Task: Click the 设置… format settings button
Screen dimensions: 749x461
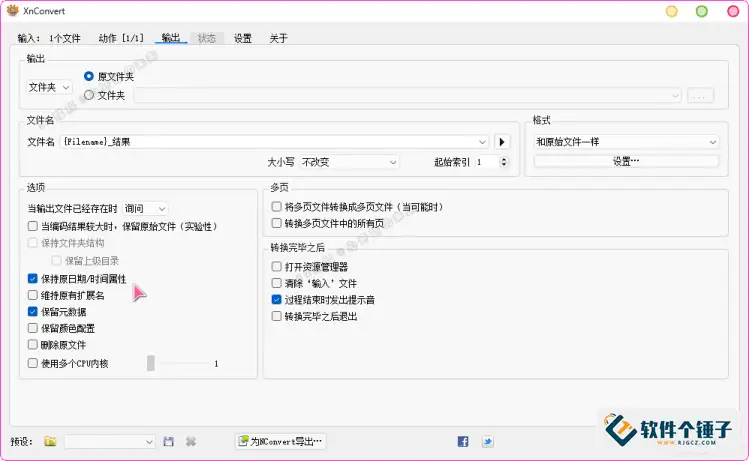Action: click(x=626, y=161)
